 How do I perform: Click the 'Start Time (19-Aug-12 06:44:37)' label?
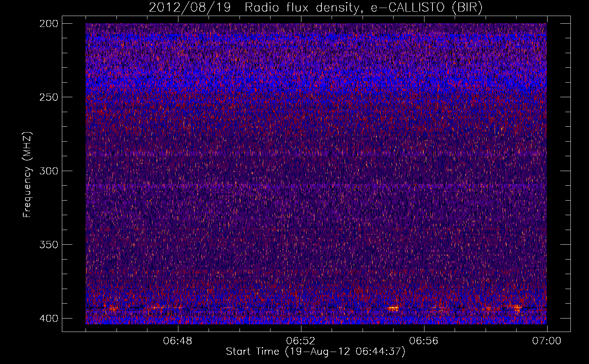[316, 352]
